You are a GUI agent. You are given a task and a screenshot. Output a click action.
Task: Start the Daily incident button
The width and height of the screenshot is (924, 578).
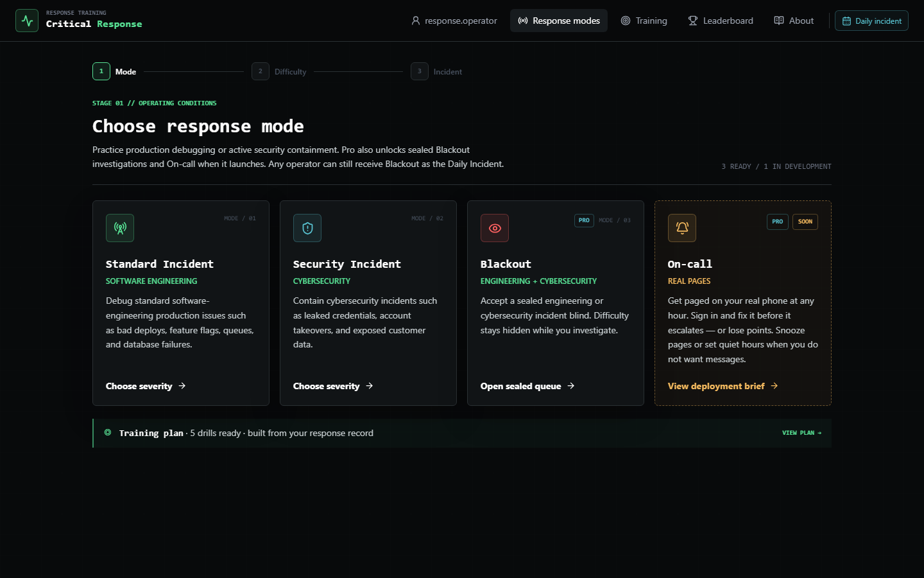(x=871, y=21)
